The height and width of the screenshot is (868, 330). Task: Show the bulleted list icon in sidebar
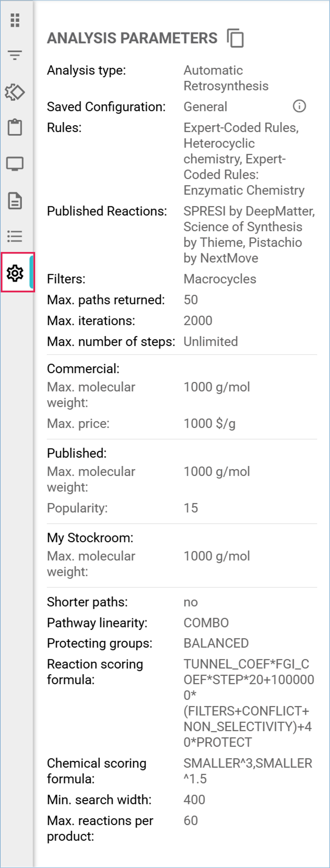(15, 236)
